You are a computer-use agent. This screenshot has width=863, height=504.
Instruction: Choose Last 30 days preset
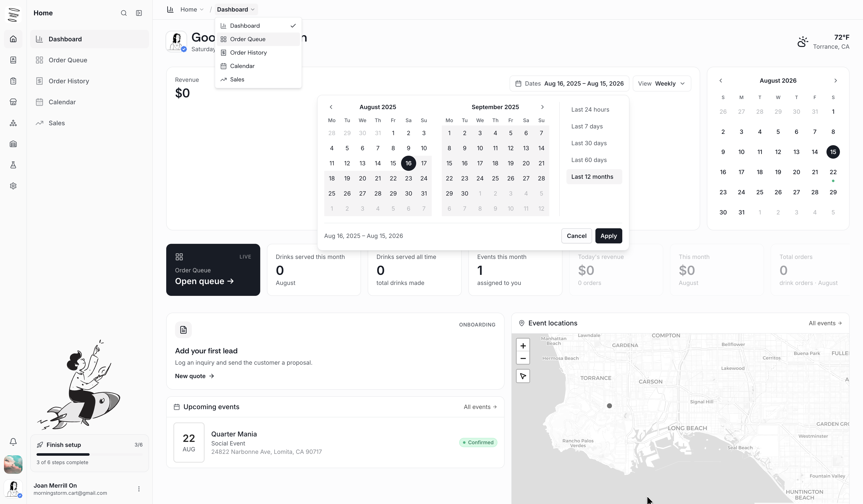point(594,143)
